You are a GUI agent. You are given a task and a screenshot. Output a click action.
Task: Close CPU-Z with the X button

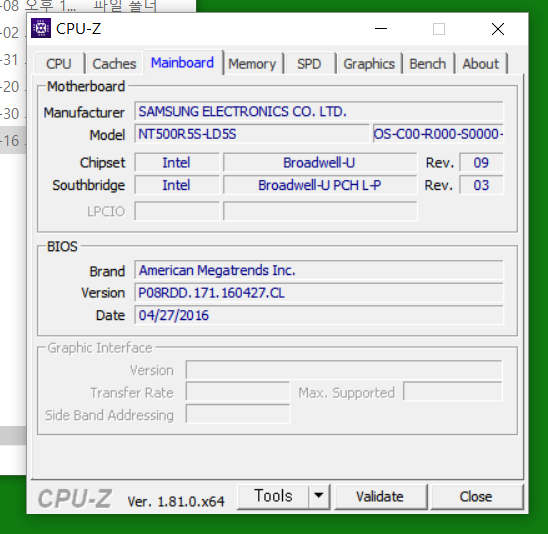tap(498, 29)
